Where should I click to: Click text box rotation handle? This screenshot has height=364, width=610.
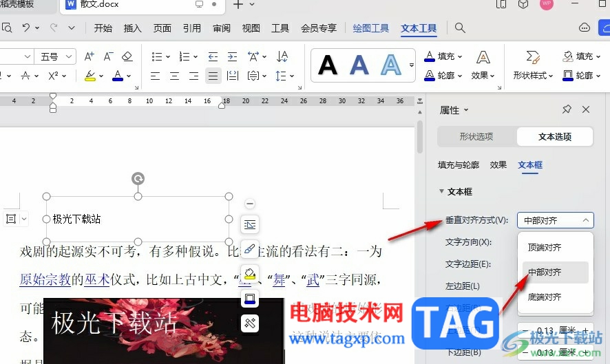(138, 178)
